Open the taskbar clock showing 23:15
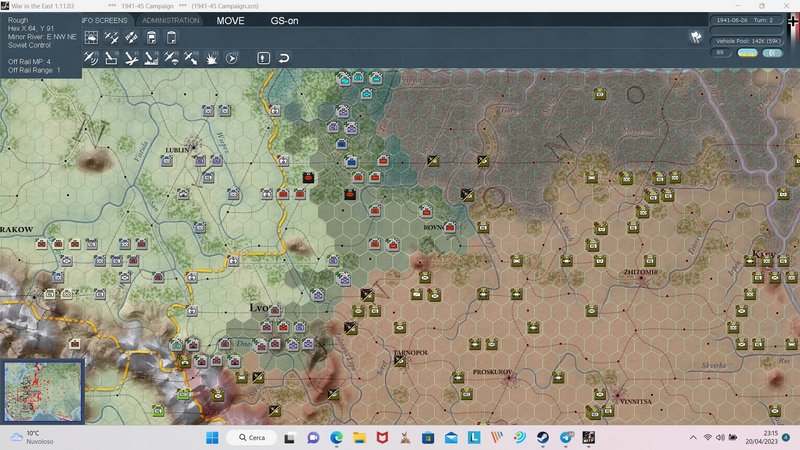 [x=762, y=437]
